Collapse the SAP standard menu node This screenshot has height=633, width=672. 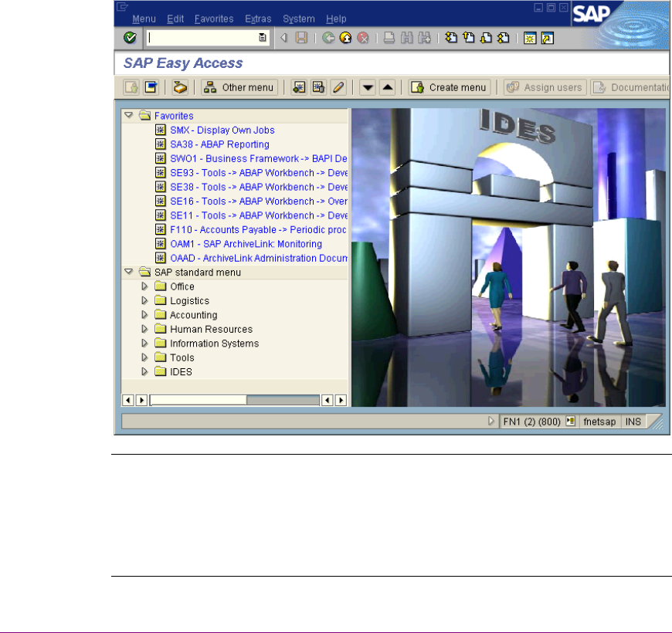[128, 272]
